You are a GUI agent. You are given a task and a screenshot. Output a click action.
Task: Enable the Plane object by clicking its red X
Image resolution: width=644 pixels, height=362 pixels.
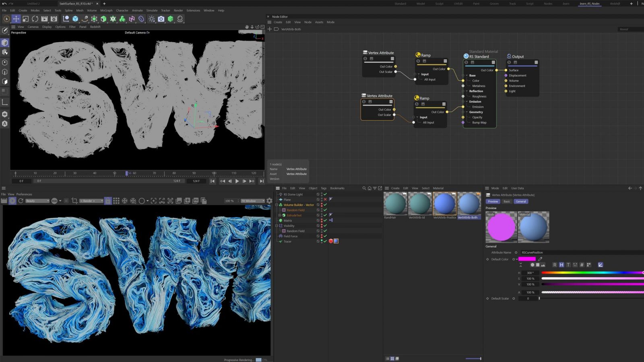click(325, 199)
